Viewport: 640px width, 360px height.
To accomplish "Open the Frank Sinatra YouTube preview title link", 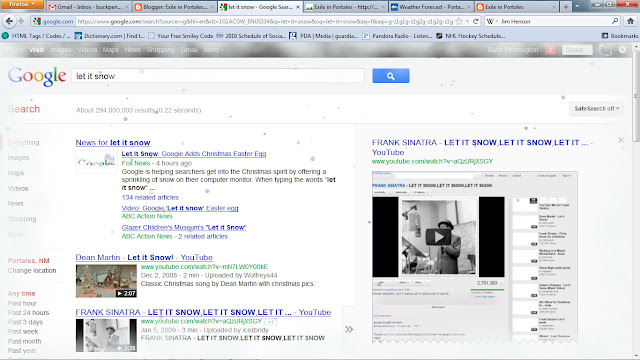I will pos(482,147).
